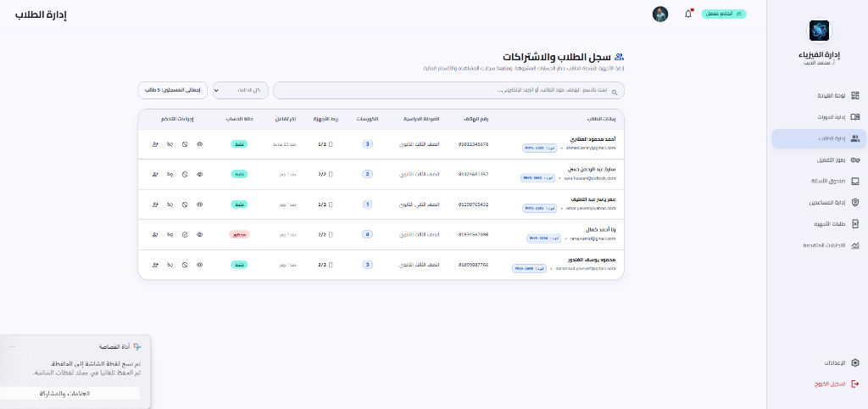
Task: Click add-user icon in سارة عبد الرحمن row
Action: click(155, 174)
